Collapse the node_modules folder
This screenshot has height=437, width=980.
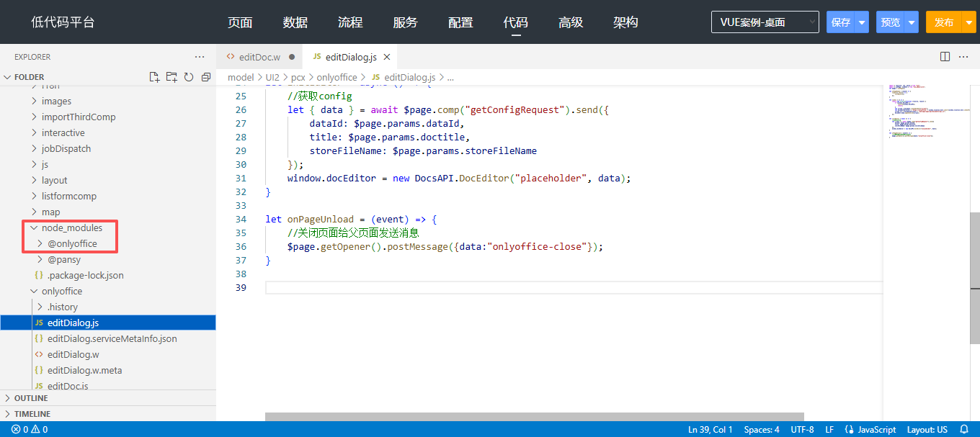click(x=71, y=227)
